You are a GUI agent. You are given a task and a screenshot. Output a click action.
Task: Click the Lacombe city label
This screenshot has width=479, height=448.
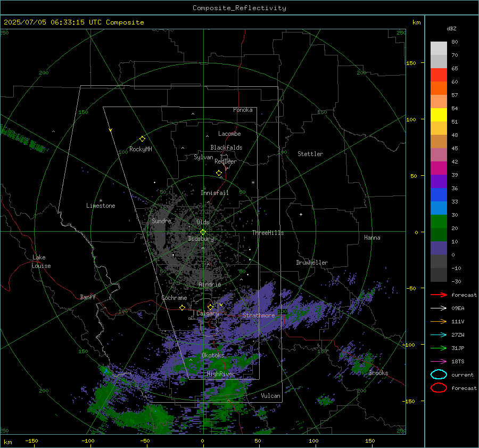tap(229, 134)
